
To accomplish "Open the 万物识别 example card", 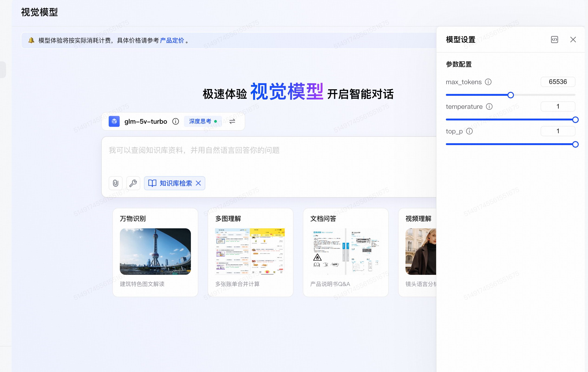I will (x=155, y=252).
